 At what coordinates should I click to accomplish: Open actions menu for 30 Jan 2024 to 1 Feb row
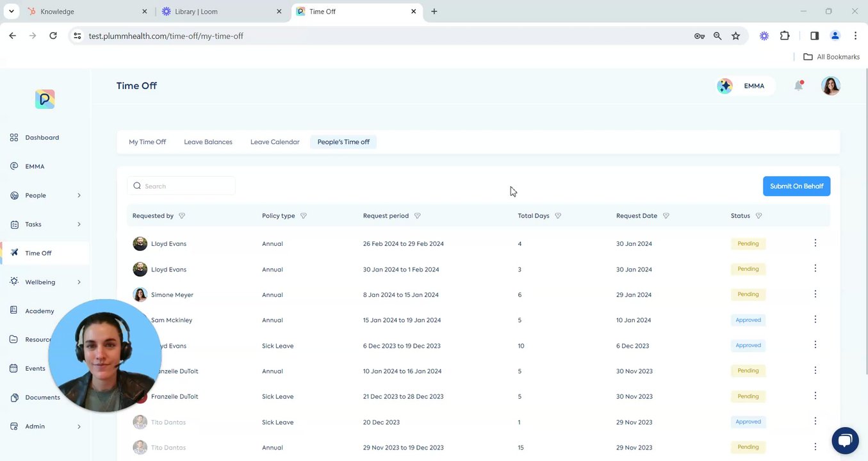[x=815, y=268]
